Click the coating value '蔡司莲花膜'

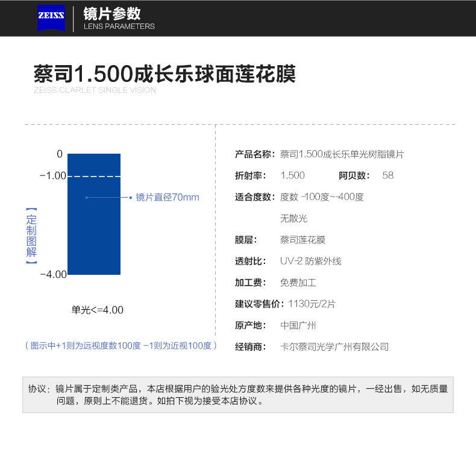[302, 240]
